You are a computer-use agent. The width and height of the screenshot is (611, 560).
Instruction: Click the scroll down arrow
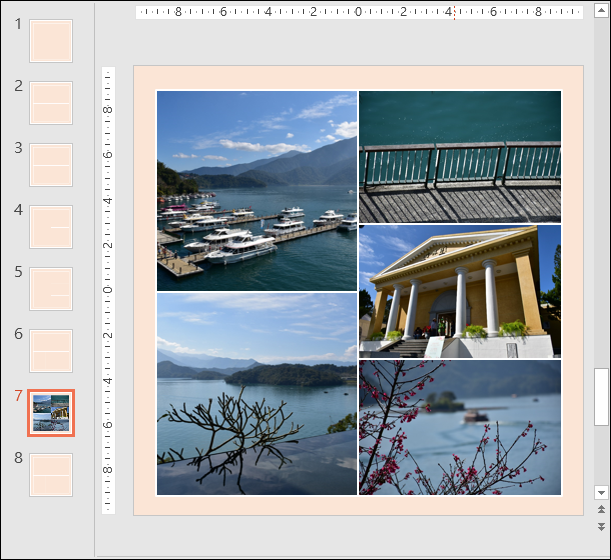601,493
